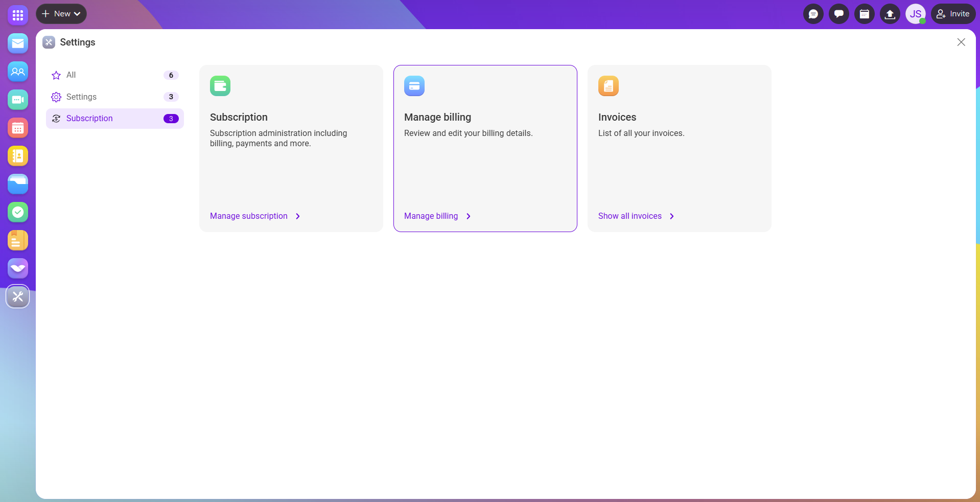980x502 pixels.
Task: Click the badge showing 6
Action: point(171,75)
